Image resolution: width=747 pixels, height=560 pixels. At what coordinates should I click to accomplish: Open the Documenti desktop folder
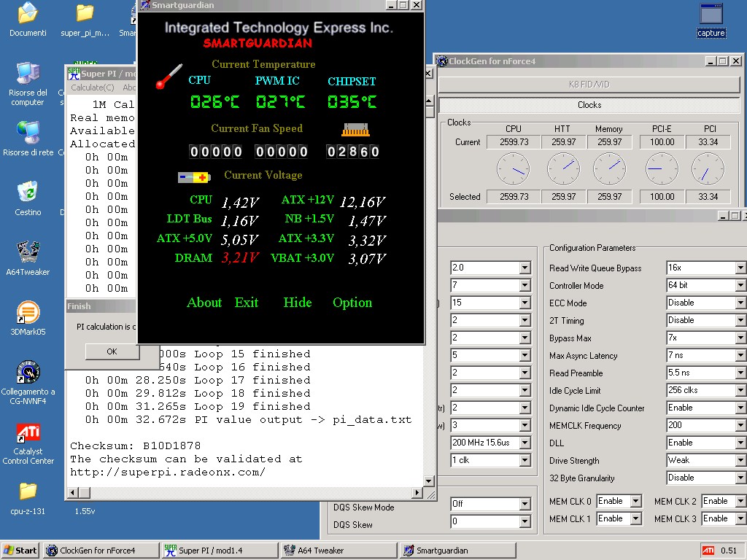[x=28, y=13]
